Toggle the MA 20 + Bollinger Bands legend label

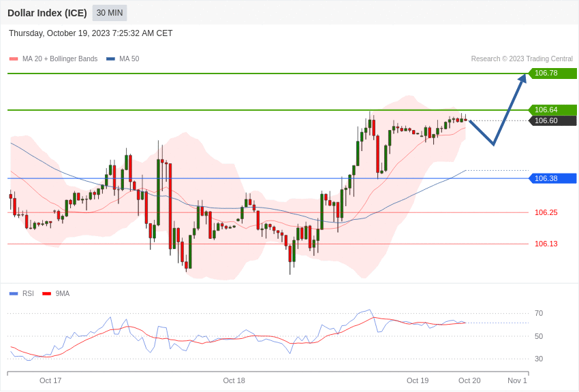[x=60, y=59]
